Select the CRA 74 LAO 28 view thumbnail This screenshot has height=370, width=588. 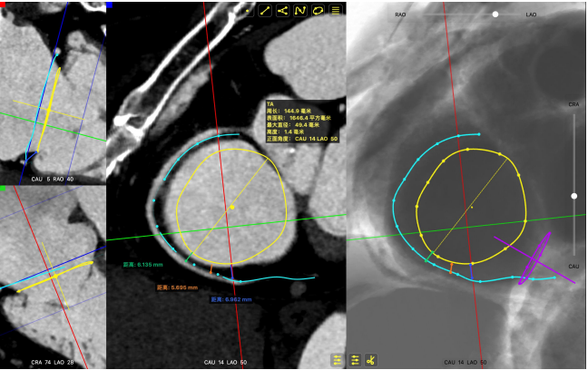click(x=53, y=277)
